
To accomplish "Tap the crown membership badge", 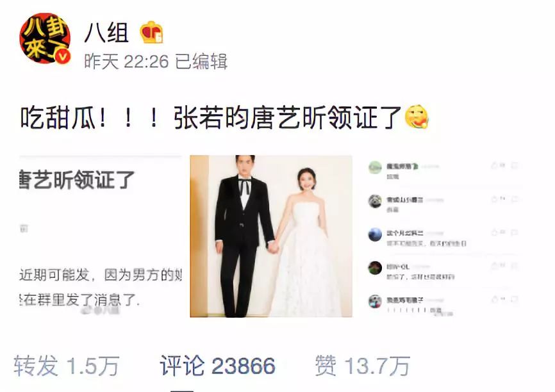I will pyautogui.click(x=151, y=32).
